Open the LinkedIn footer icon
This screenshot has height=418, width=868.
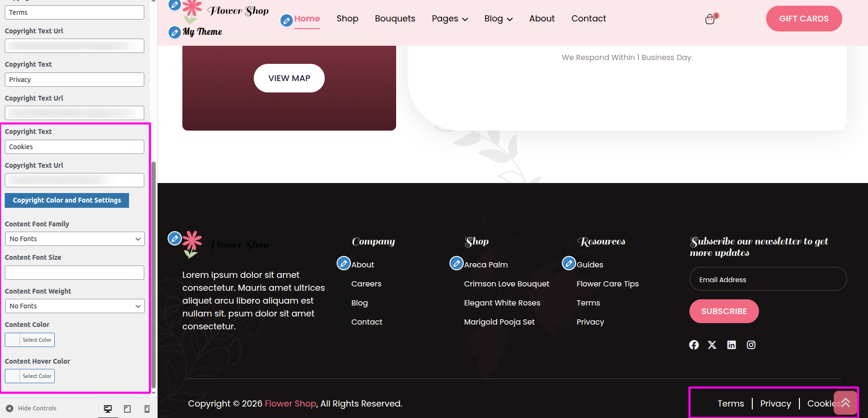[731, 345]
